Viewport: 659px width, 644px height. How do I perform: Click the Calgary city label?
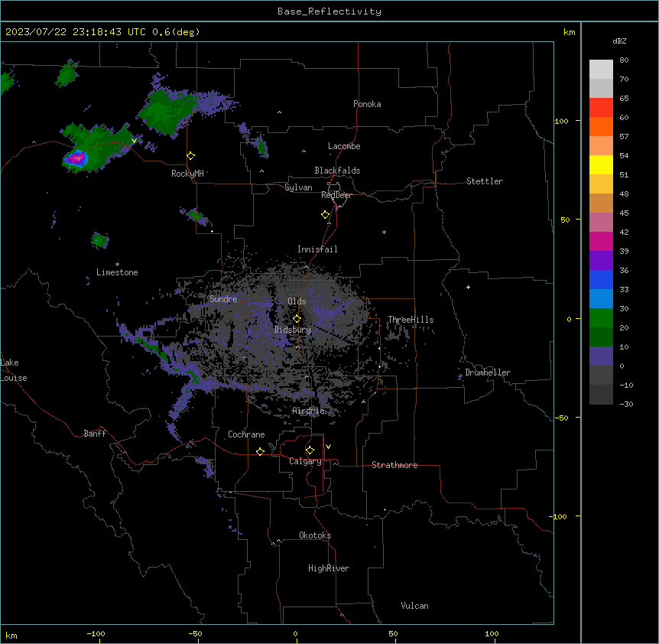(305, 461)
